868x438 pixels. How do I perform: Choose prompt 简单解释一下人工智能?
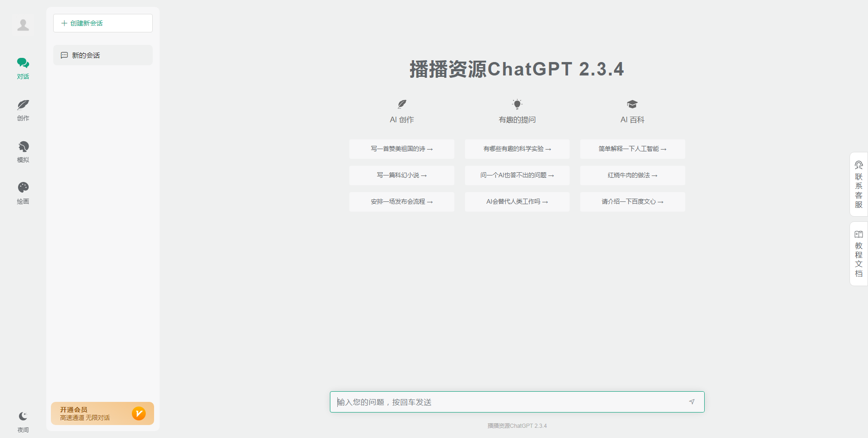click(x=632, y=149)
